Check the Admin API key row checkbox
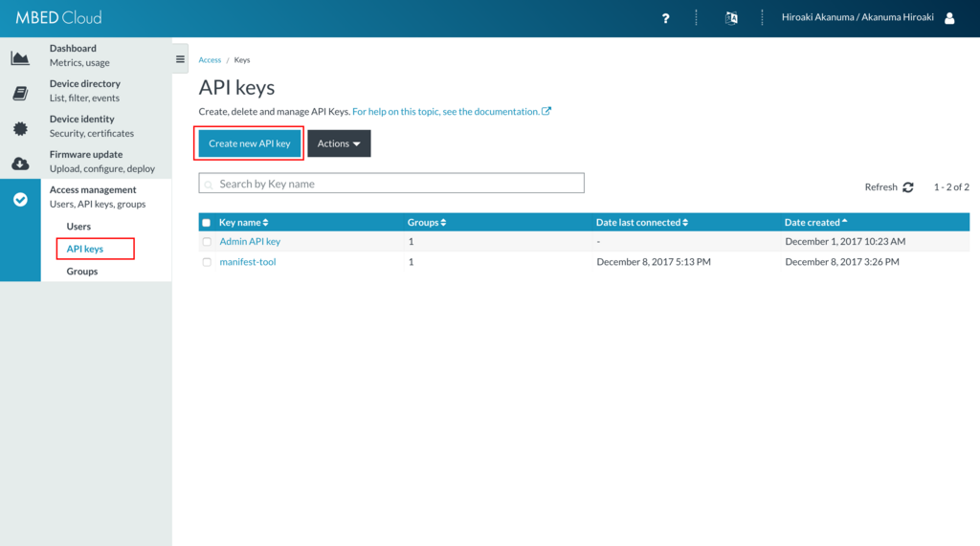The height and width of the screenshot is (546, 980). 207,242
